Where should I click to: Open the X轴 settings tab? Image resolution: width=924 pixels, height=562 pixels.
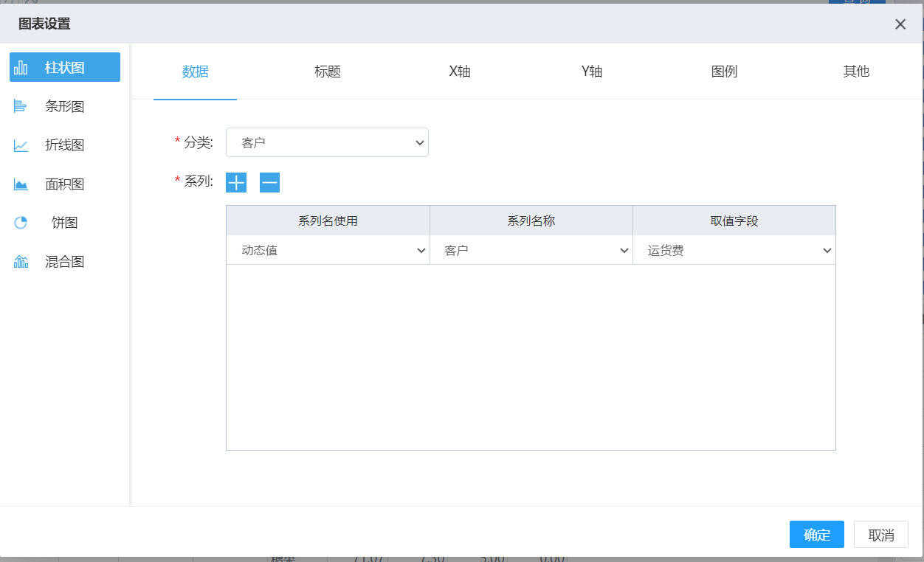pos(460,72)
